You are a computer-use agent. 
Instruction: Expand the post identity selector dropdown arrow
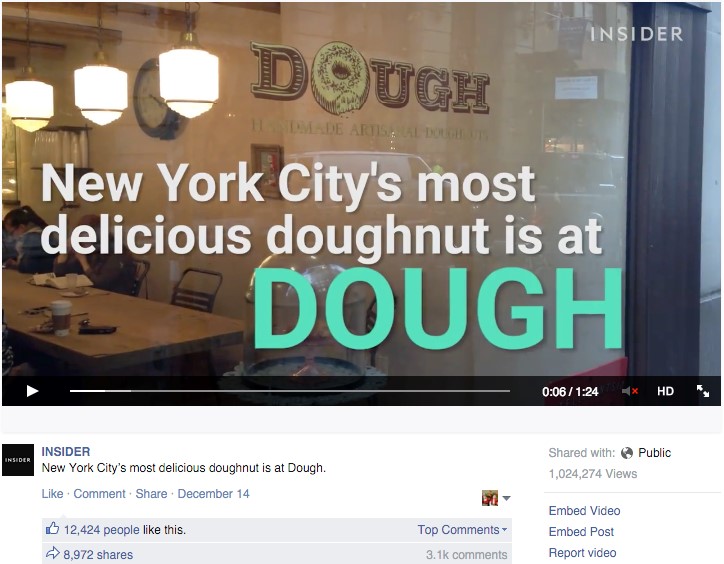point(506,498)
